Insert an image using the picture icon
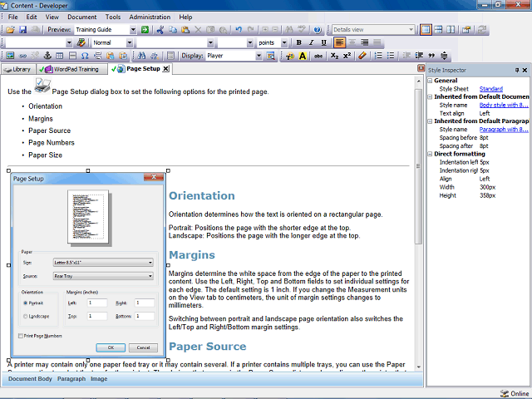 10,56
